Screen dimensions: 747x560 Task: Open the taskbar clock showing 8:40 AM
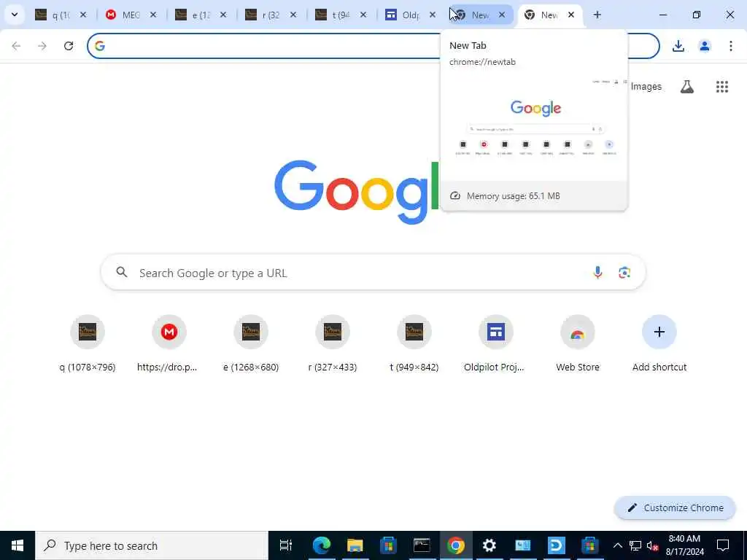[x=684, y=545]
